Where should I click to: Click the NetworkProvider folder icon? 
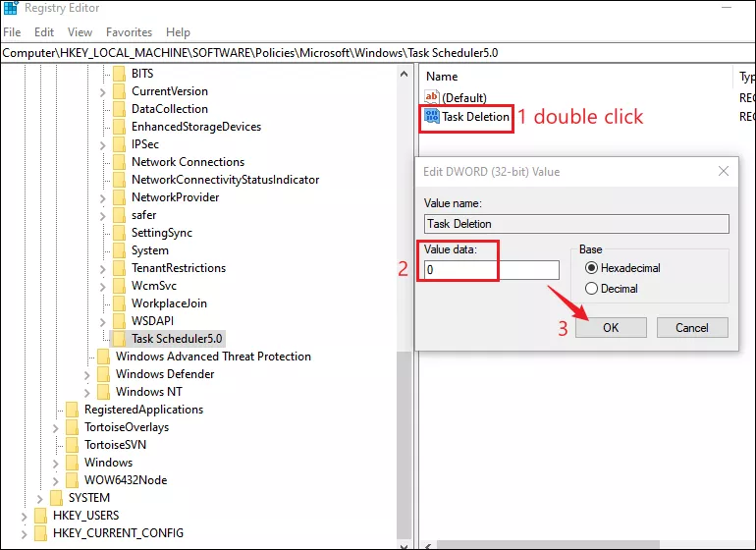(119, 197)
